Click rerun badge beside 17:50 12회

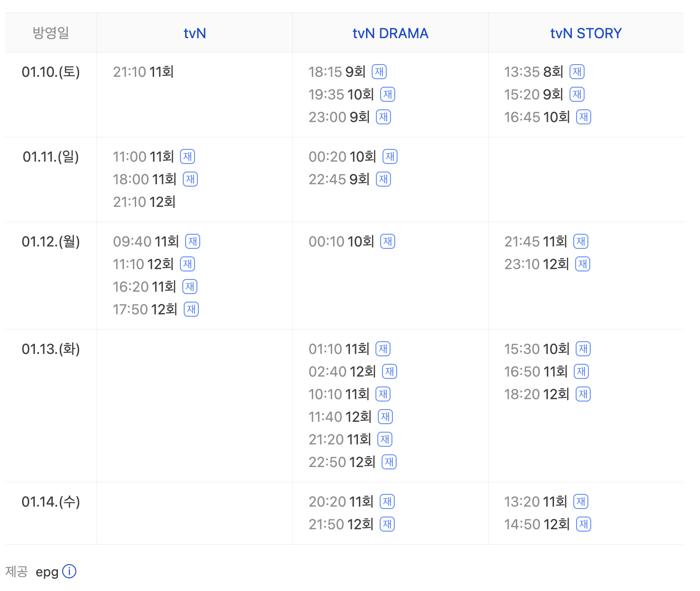191,309
